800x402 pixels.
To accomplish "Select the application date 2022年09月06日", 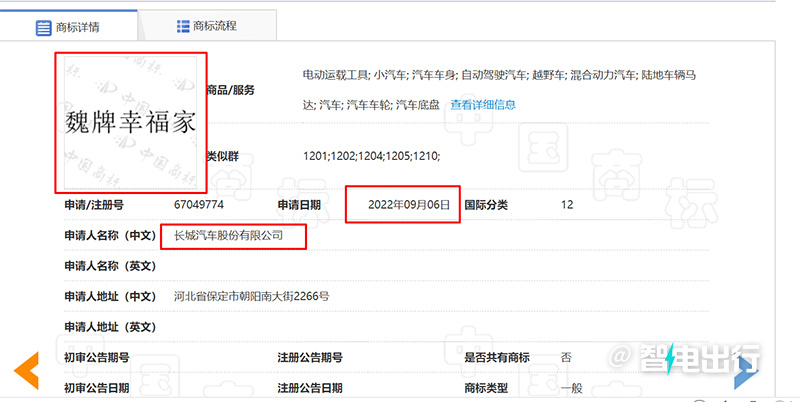I will point(409,205).
